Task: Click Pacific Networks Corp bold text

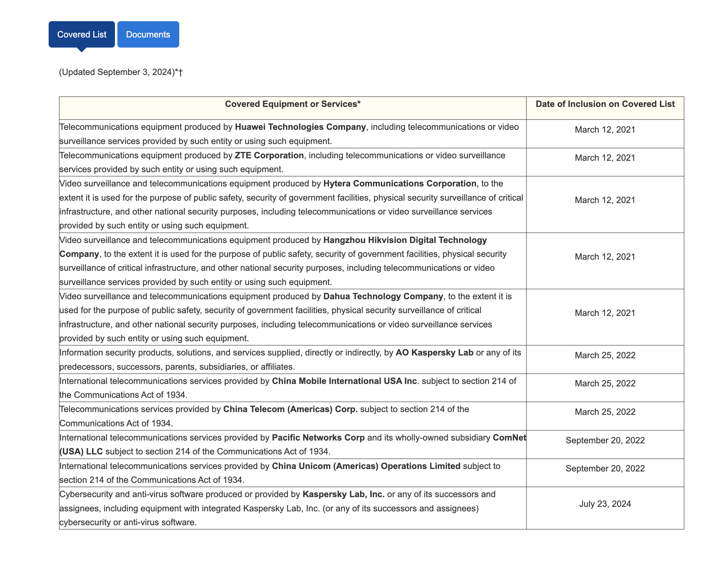Action: [318, 438]
